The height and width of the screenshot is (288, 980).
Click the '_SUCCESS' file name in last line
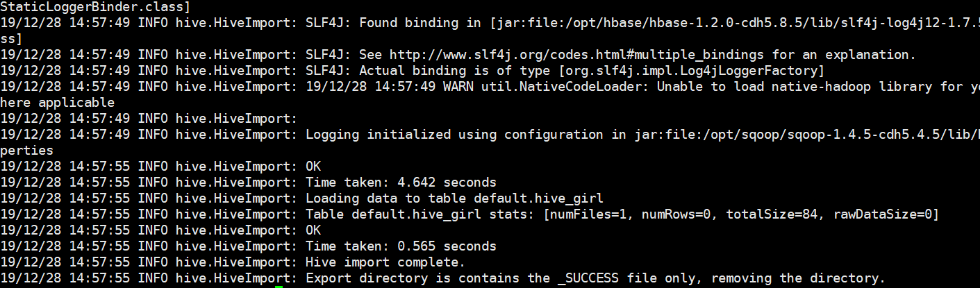pos(588,278)
